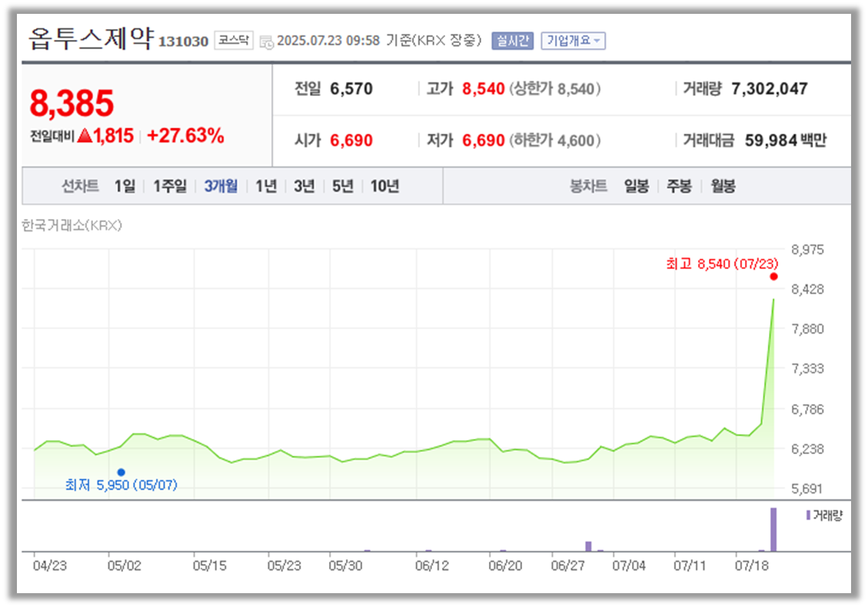868x607 pixels.
Task: Click the 거래량 value 7,302,047
Action: pyautogui.click(x=770, y=88)
